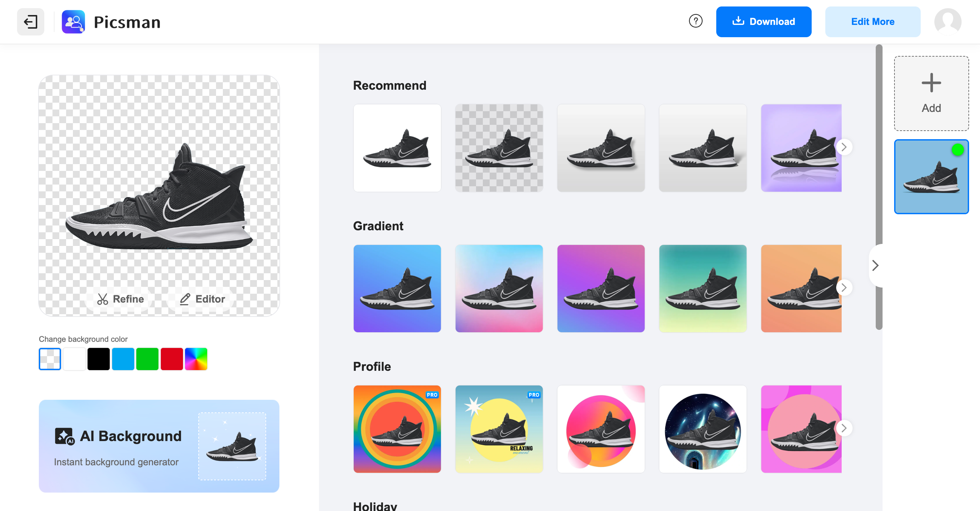Open the help question mark icon
The width and height of the screenshot is (980, 511).
[x=696, y=22]
